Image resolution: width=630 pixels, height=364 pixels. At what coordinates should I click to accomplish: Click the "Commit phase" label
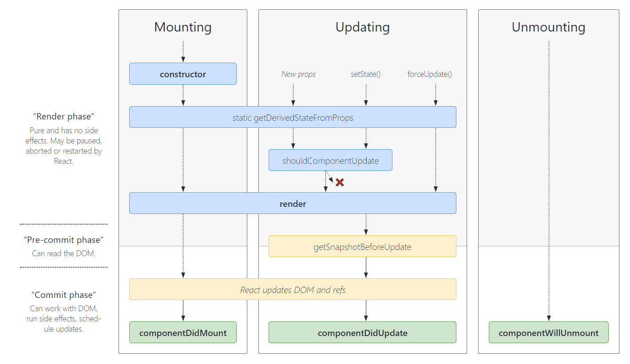pyautogui.click(x=63, y=295)
